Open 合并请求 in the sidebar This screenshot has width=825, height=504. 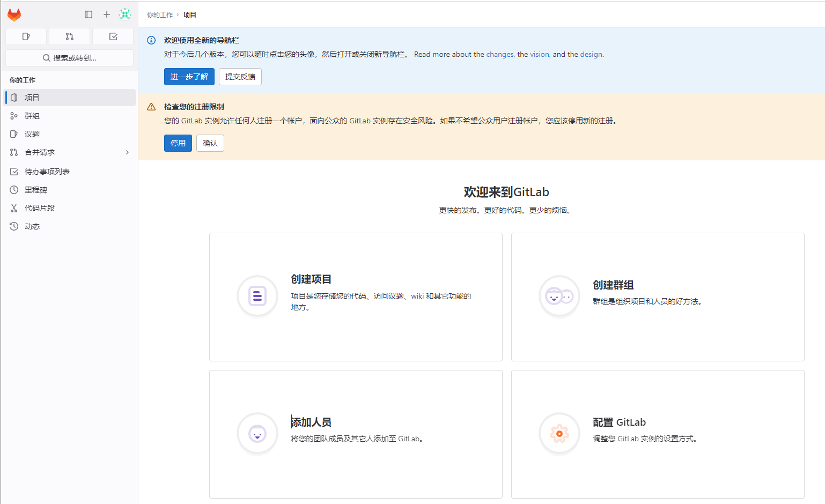[x=70, y=152]
